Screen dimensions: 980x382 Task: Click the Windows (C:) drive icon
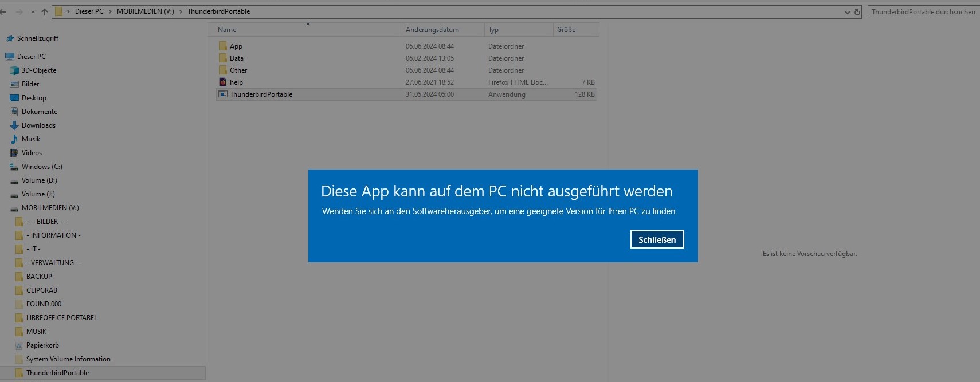point(14,167)
